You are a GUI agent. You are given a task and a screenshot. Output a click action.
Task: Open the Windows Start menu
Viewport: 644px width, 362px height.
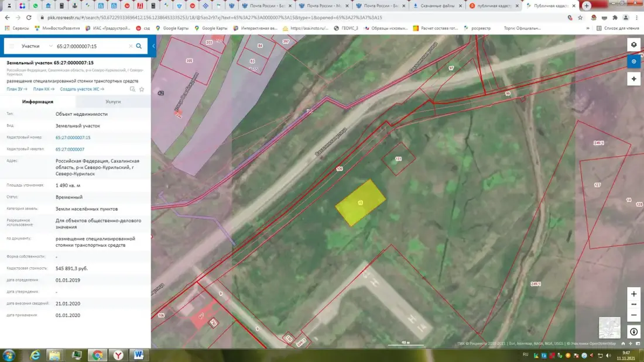(9, 355)
